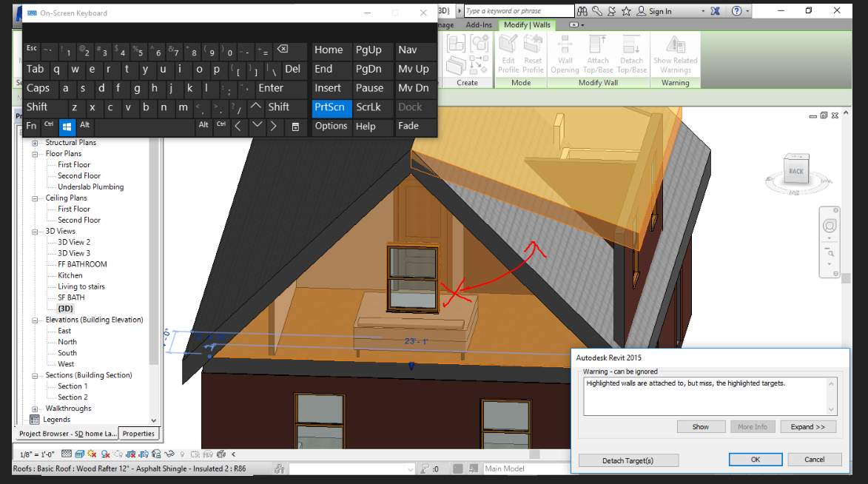Image resolution: width=868 pixels, height=484 pixels.
Task: Switch to Project Browser panel tab
Action: point(67,434)
